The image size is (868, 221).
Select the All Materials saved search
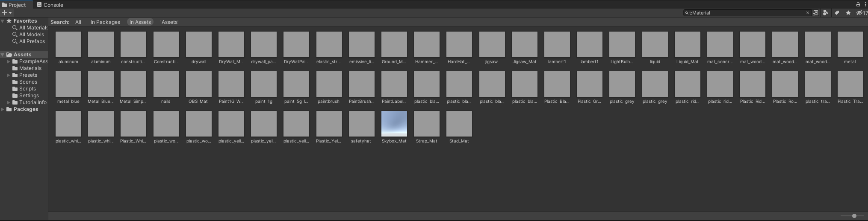pos(30,28)
